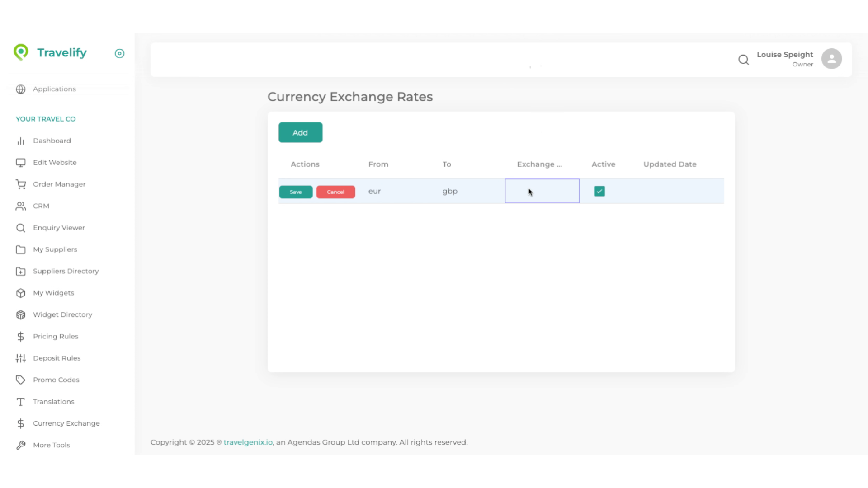Image resolution: width=868 pixels, height=488 pixels.
Task: Open the Widget Directory
Action: 62,314
